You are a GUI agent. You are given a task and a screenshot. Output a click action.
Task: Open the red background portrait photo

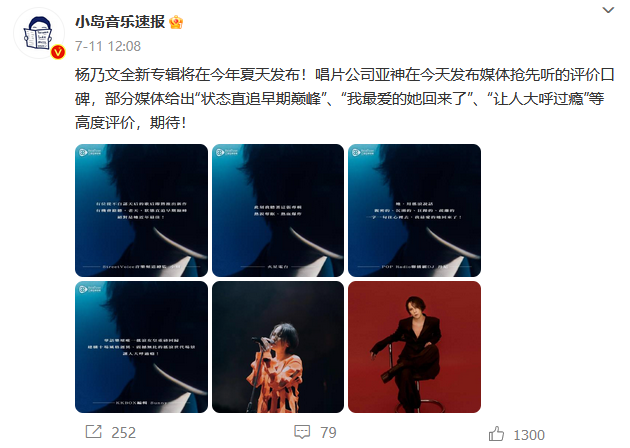click(415, 347)
